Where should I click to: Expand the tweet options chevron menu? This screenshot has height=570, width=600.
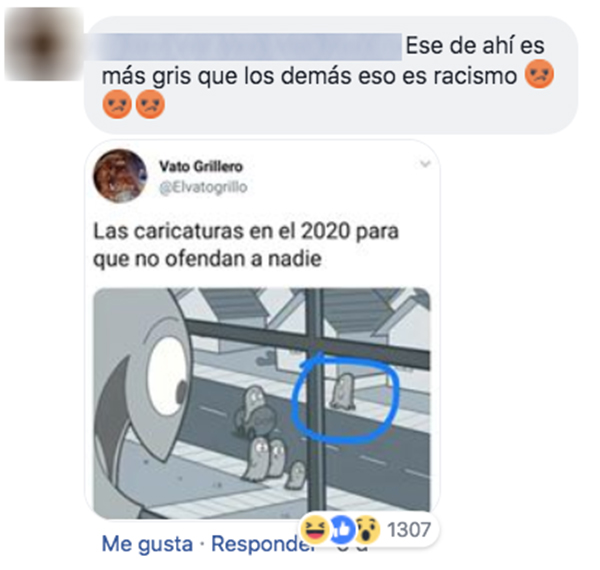pos(425,164)
